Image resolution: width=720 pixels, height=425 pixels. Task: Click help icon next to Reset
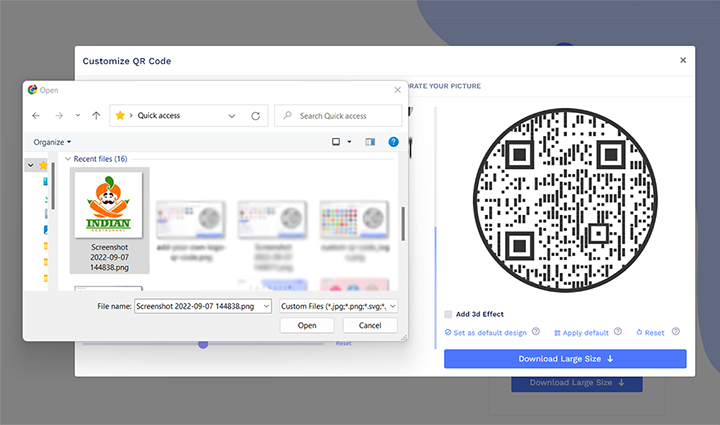[676, 332]
